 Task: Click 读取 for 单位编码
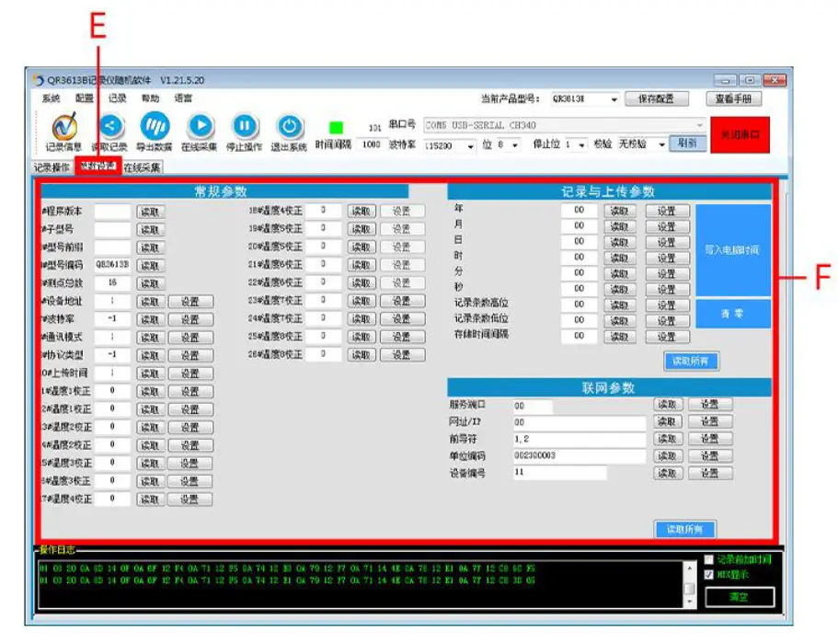668,456
